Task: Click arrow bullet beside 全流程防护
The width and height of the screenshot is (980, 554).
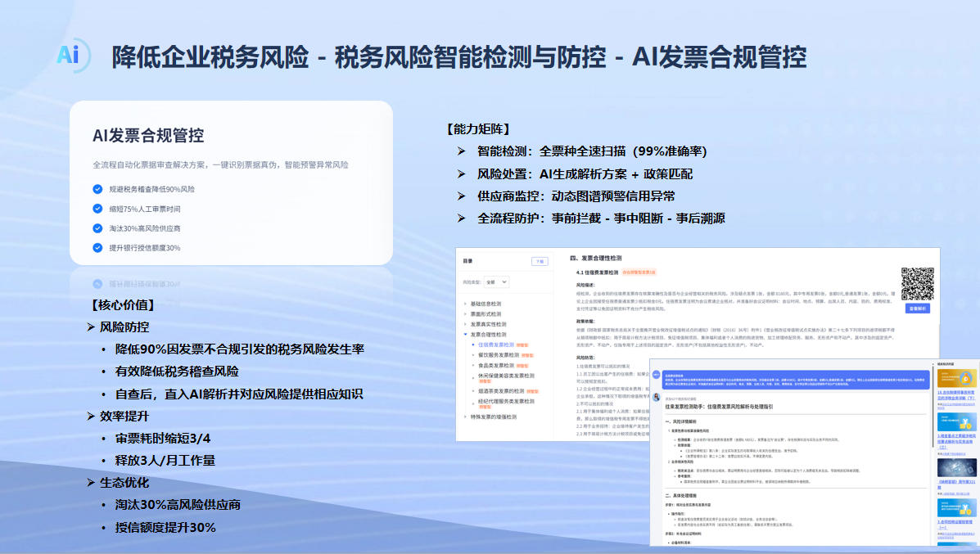Action: click(x=461, y=218)
